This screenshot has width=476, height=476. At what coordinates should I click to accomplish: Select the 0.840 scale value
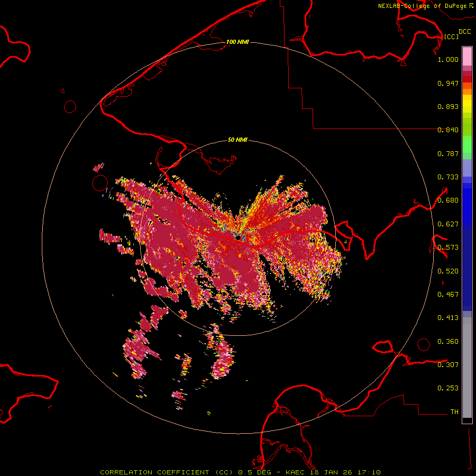coord(448,130)
